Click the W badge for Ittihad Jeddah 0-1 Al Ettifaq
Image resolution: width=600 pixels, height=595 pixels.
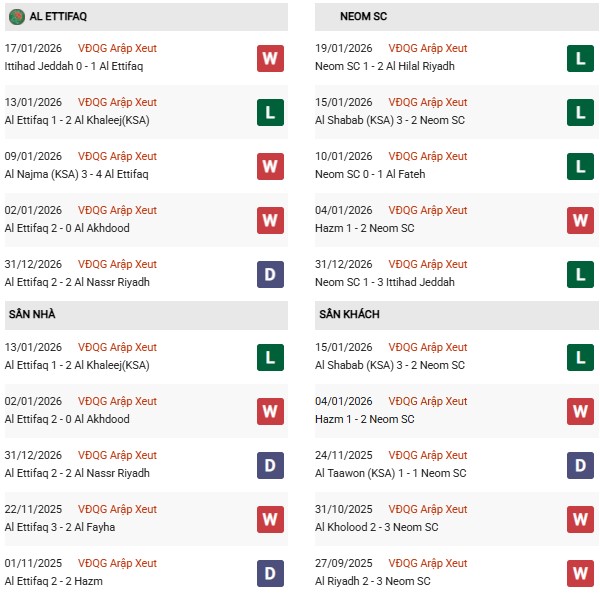click(270, 58)
